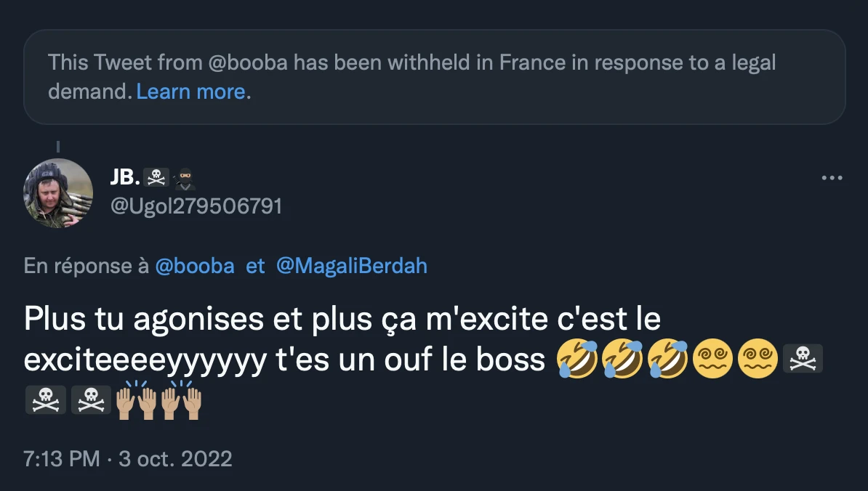Screen dimensions: 868x491
Task: Click the tweet text starting 'Plus tu agonises'
Action: tap(342, 320)
